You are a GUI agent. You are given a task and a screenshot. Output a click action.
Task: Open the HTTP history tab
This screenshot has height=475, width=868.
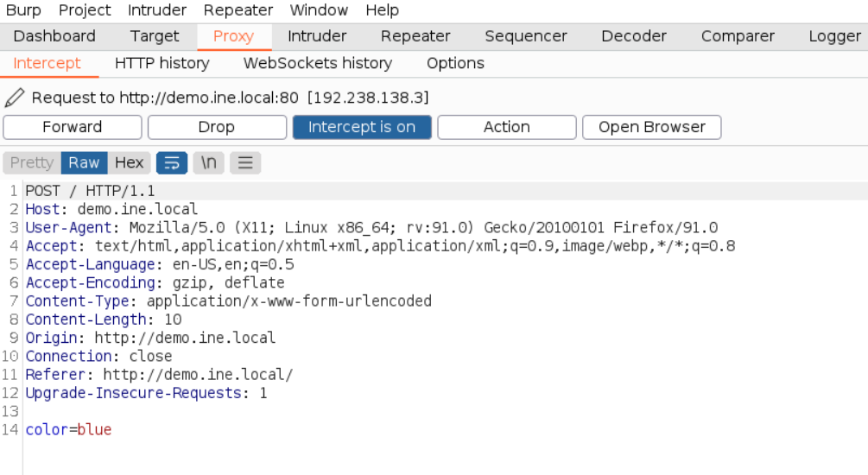click(x=162, y=63)
